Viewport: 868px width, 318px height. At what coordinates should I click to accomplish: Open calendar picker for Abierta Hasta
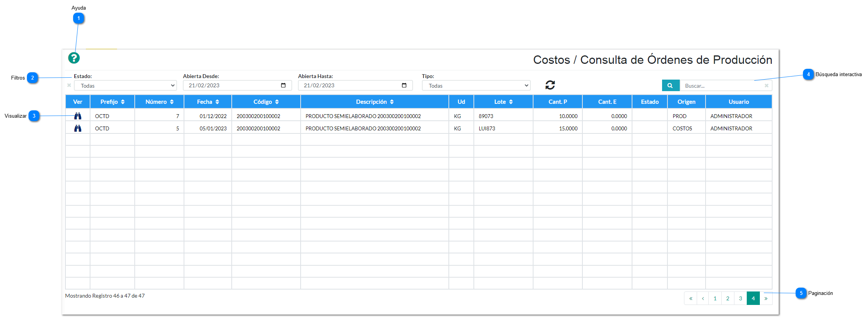404,85
